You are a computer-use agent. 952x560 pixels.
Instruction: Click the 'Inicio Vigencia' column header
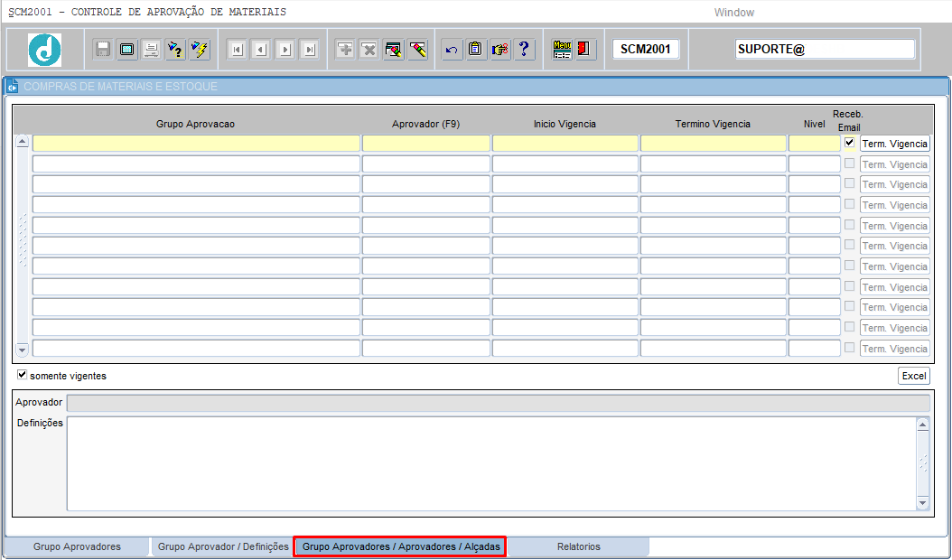(565, 124)
